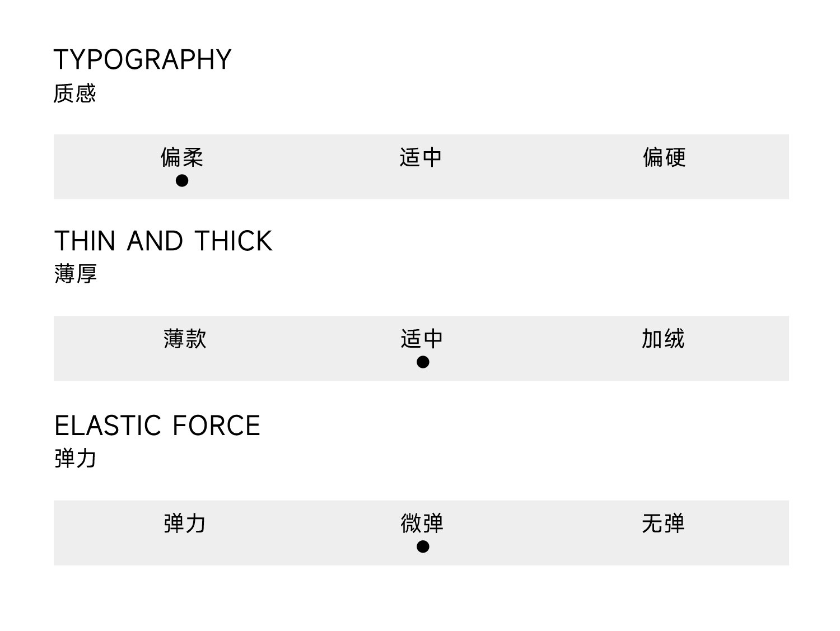Click the 薄厚 subtitle
Image resolution: width=840 pixels, height=631 pixels.
point(76,274)
